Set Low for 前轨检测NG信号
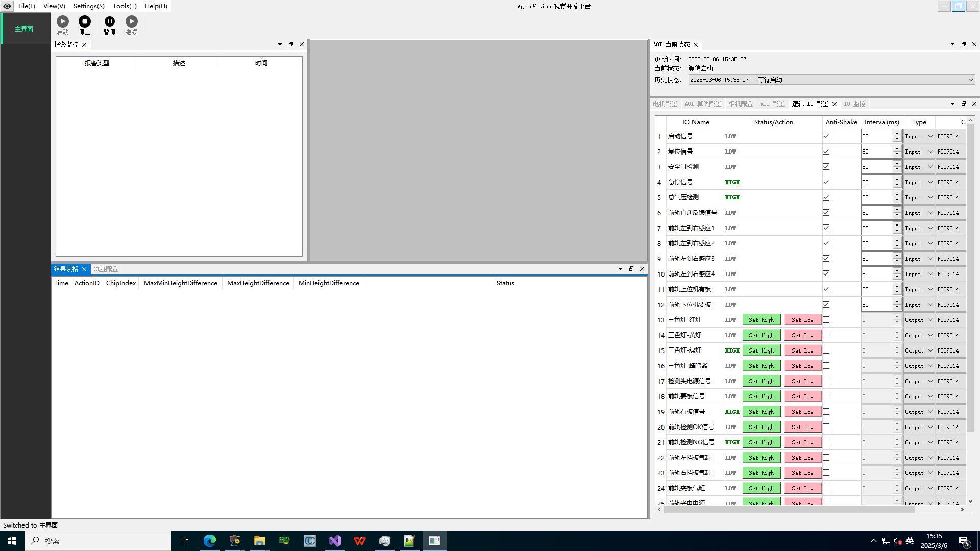980x551 pixels. (802, 442)
